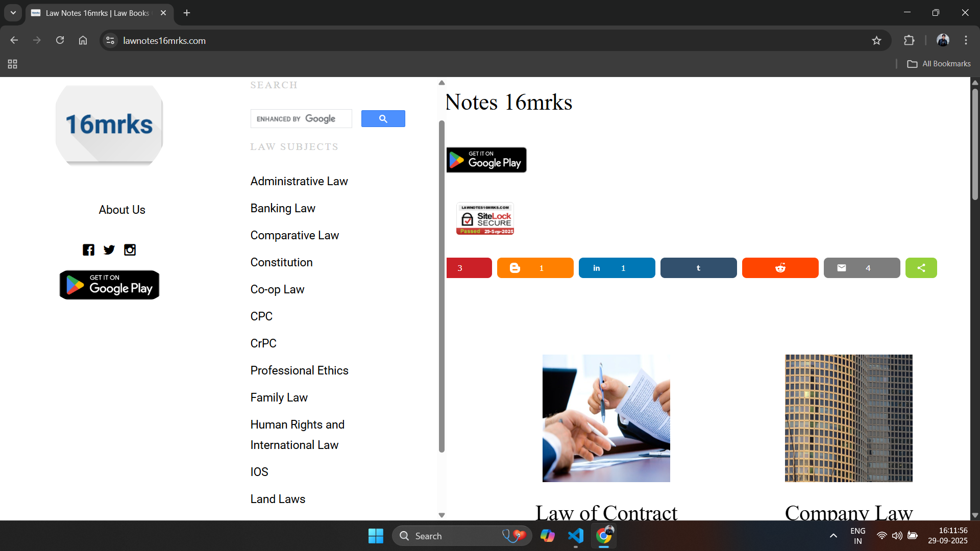Share via the email envelope button
Screen dimensions: 980x551
(862, 268)
